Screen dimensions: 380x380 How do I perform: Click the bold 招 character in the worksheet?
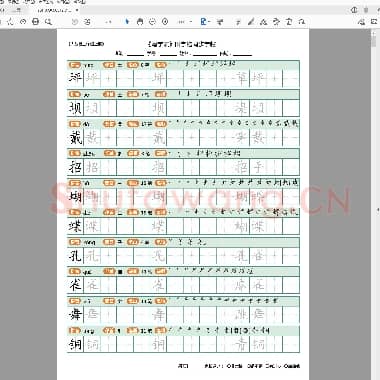pyautogui.click(x=75, y=167)
